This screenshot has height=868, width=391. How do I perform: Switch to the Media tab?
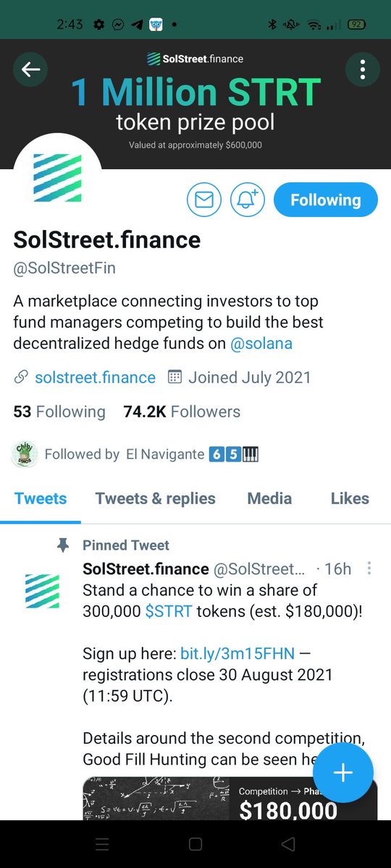point(269,498)
